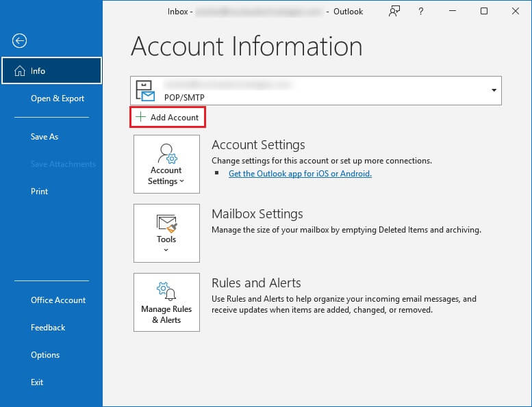The image size is (532, 407).
Task: Follow the Get the Outlook app link
Action: pos(300,174)
